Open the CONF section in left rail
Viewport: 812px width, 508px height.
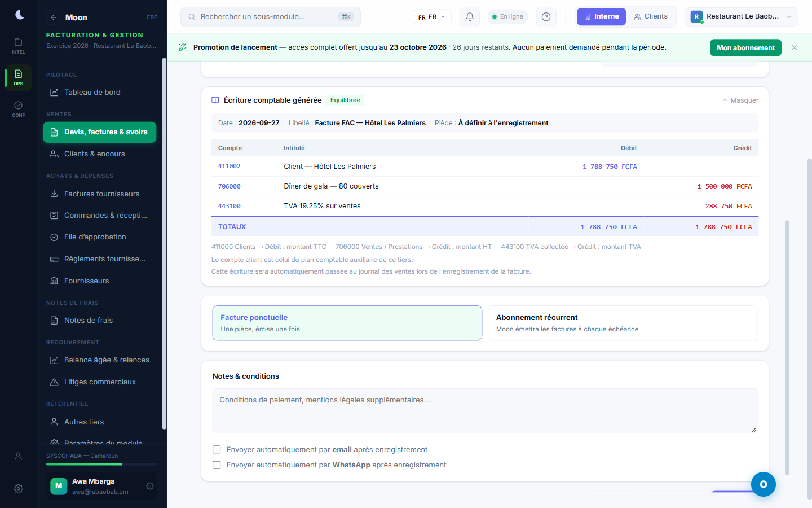click(19, 109)
